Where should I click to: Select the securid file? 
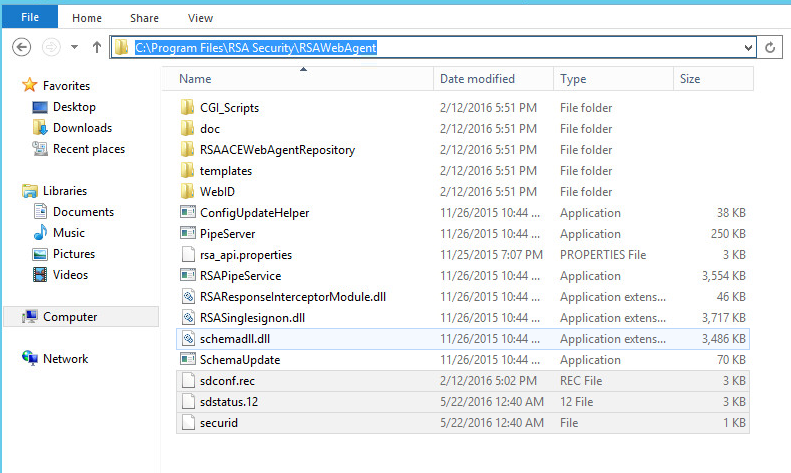463,423
